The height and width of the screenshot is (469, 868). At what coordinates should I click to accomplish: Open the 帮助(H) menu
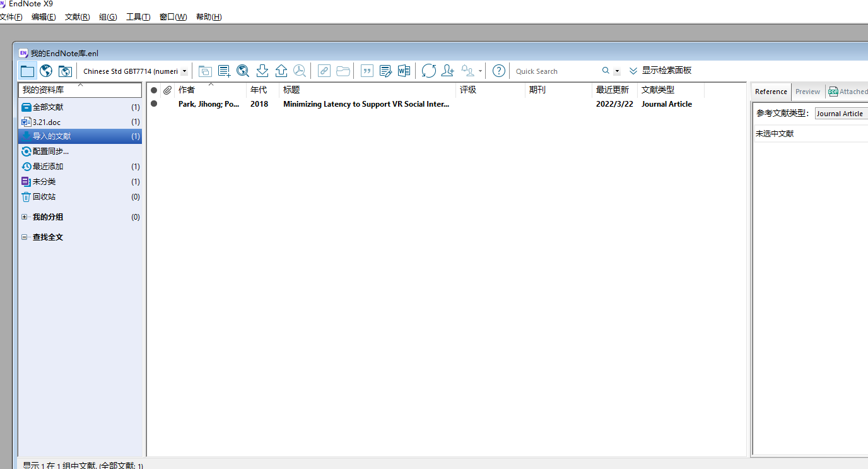tap(209, 17)
